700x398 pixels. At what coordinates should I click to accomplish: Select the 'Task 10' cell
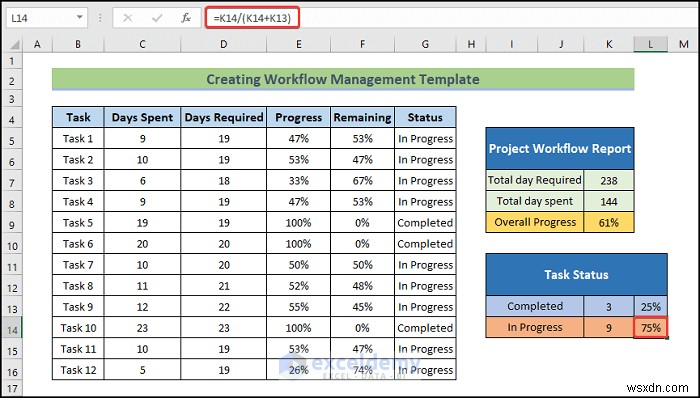pyautogui.click(x=78, y=328)
